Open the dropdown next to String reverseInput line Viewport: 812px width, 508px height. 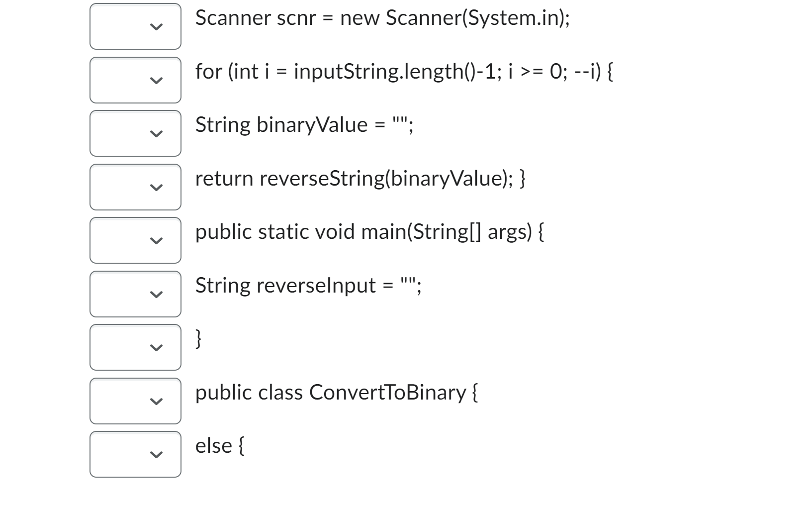[x=135, y=294]
